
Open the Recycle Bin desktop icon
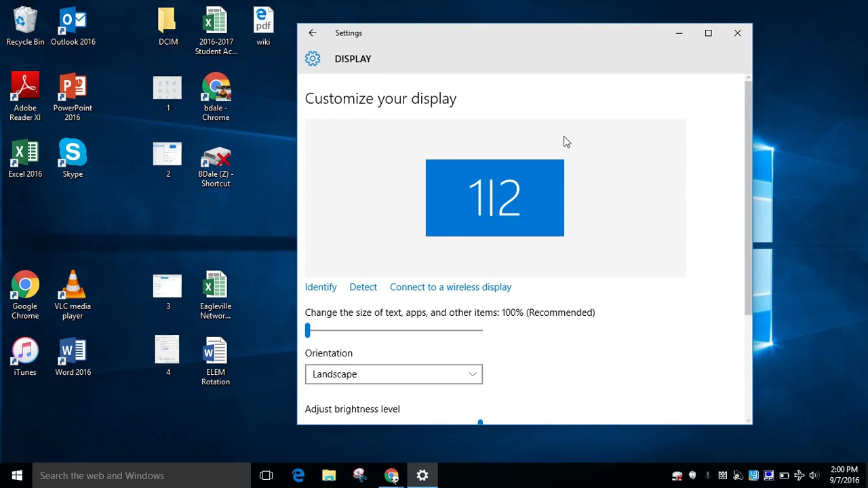click(x=25, y=26)
